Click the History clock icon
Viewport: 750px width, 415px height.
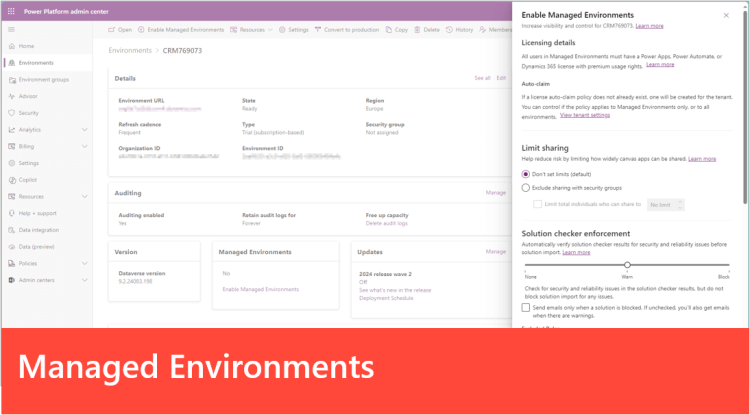click(449, 30)
